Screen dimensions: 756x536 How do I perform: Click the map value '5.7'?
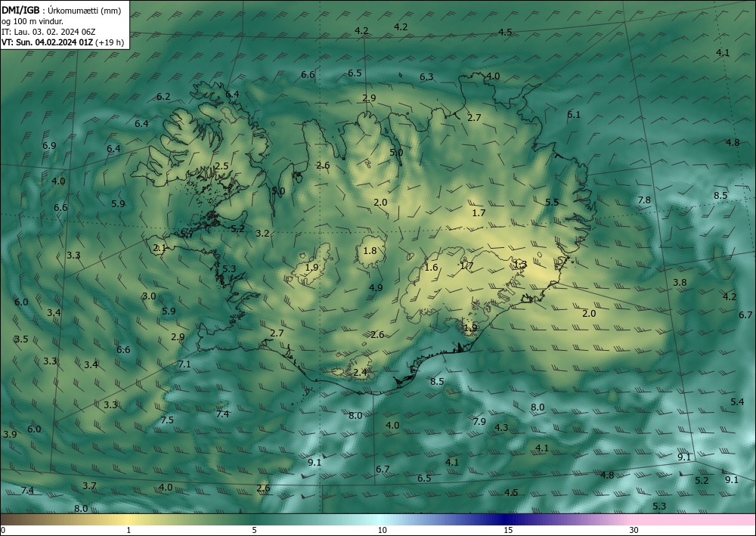coord(187,234)
